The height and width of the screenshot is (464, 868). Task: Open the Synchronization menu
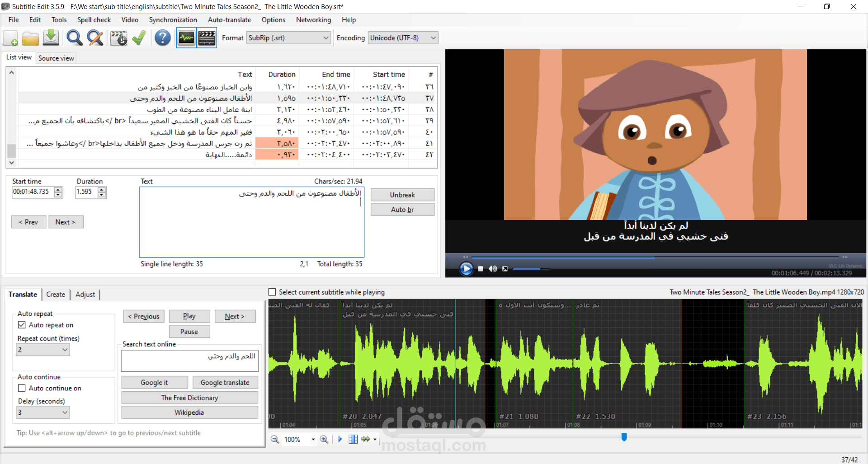point(173,20)
